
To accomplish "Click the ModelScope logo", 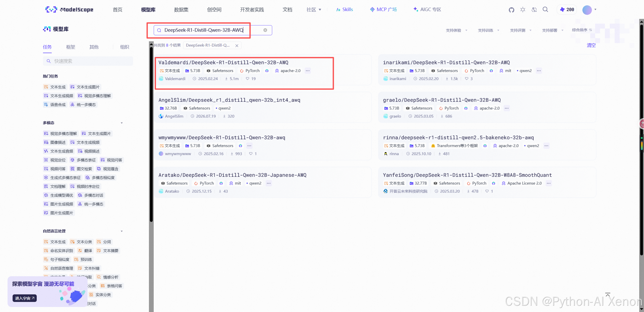I will pos(69,10).
